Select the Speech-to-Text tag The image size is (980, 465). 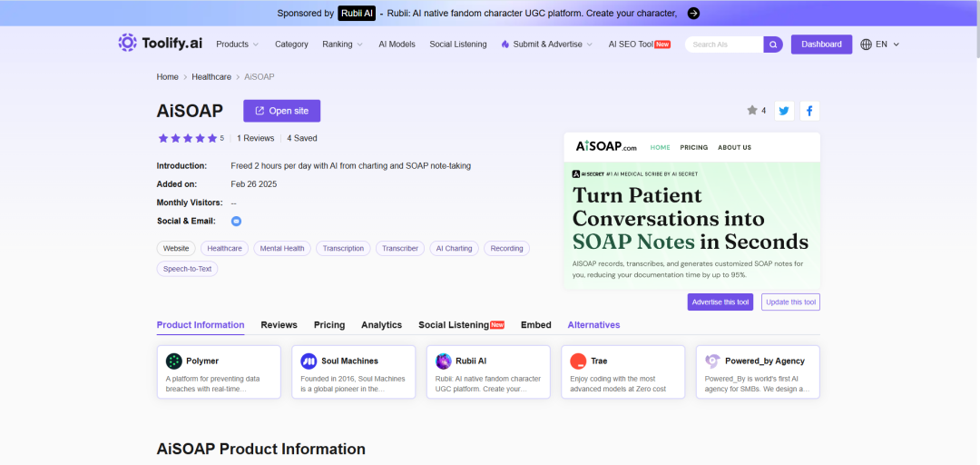188,269
